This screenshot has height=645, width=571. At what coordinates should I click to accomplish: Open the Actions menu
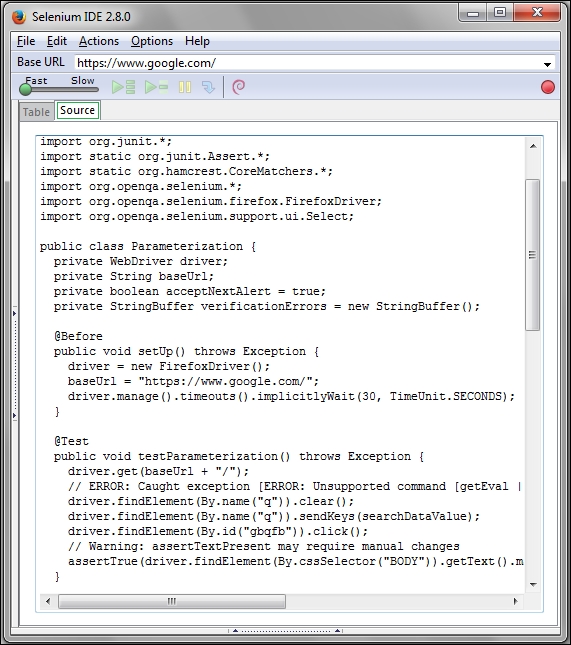tap(99, 41)
